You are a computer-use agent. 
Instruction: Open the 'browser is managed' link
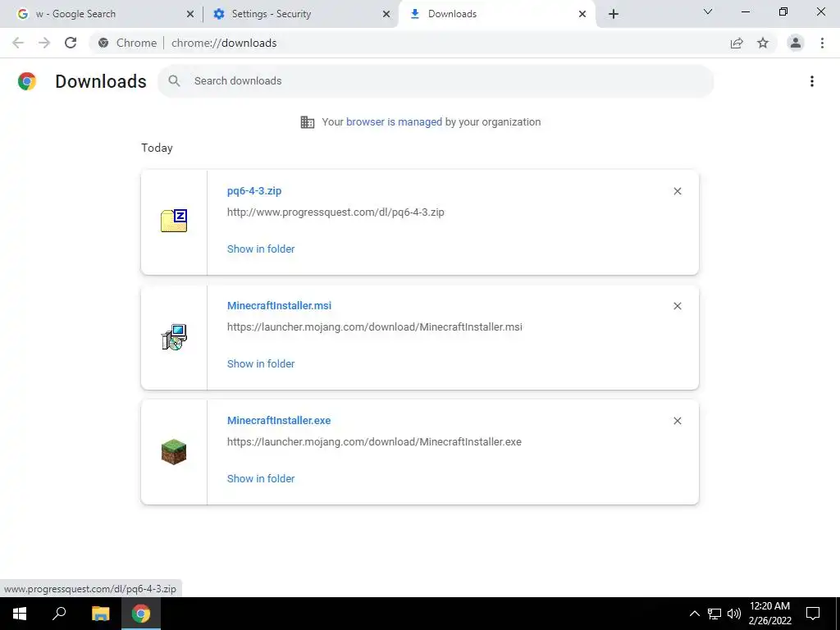click(x=394, y=122)
